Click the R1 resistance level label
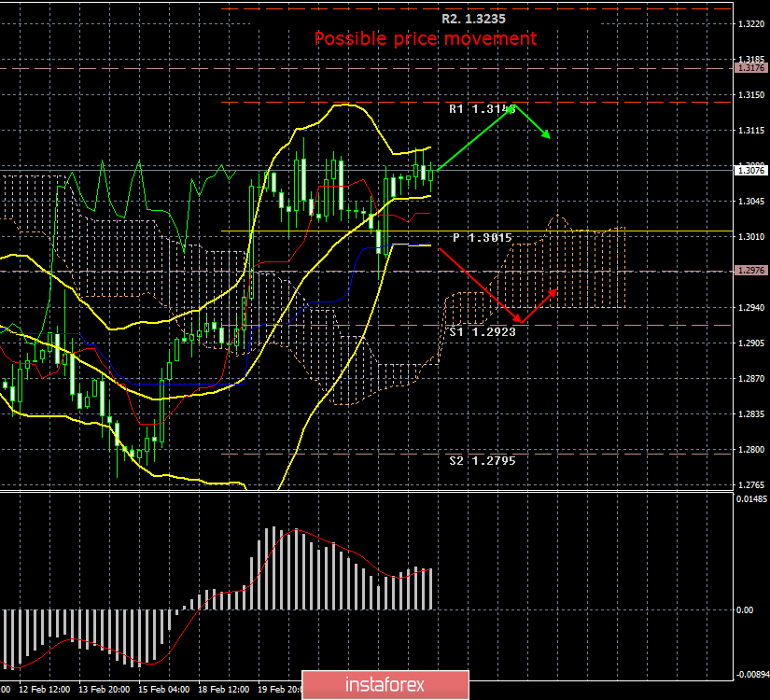The height and width of the screenshot is (700, 770). point(482,109)
